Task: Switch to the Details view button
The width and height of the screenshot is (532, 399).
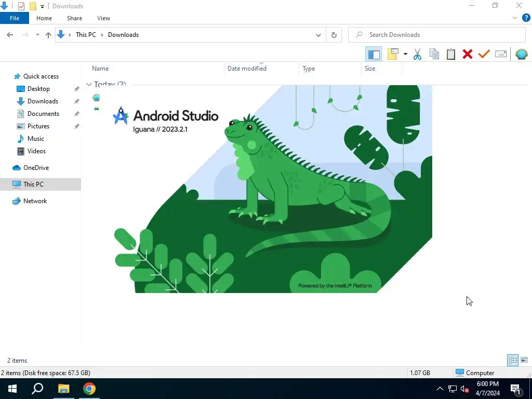Action: (513, 360)
